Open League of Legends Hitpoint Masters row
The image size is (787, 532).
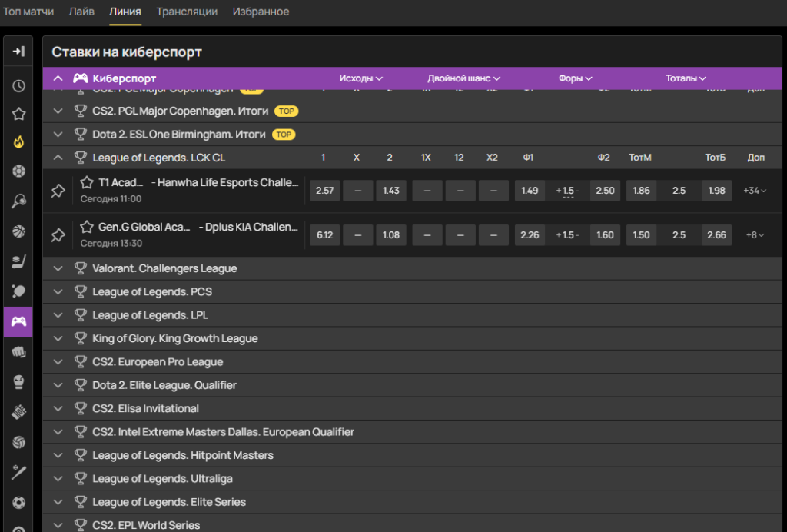point(412,455)
